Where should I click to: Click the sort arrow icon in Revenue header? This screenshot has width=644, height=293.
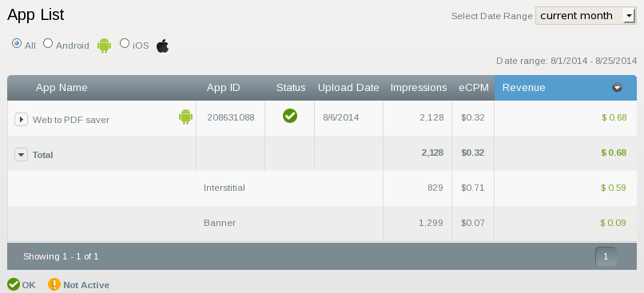point(617,87)
